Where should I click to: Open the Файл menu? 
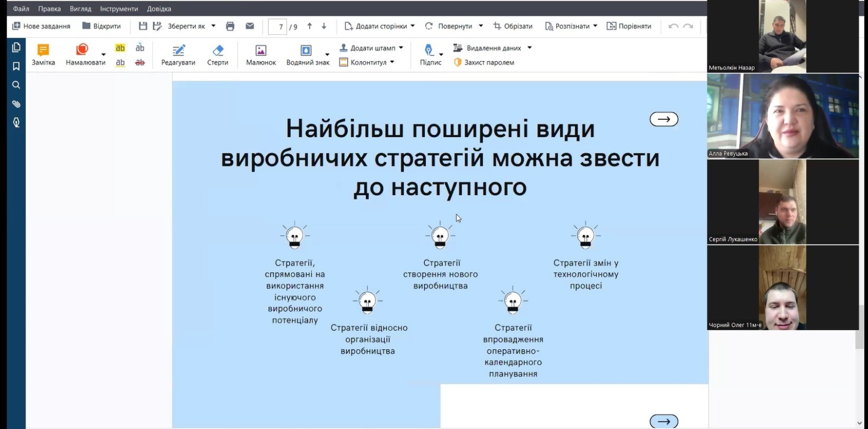click(21, 9)
